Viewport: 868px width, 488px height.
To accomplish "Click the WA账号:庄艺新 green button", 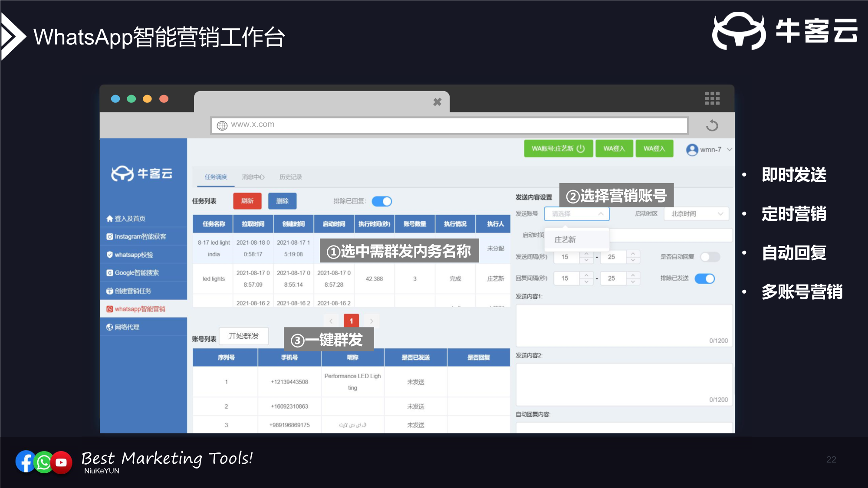I will pyautogui.click(x=558, y=148).
